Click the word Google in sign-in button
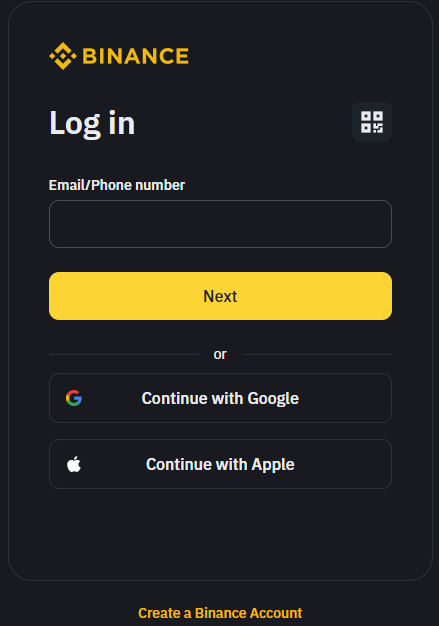Viewport: 439px width, 626px height. tap(273, 398)
